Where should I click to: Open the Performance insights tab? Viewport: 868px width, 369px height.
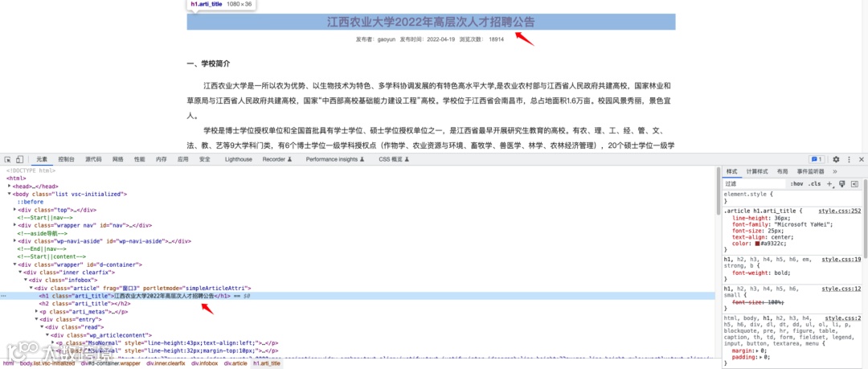(335, 159)
